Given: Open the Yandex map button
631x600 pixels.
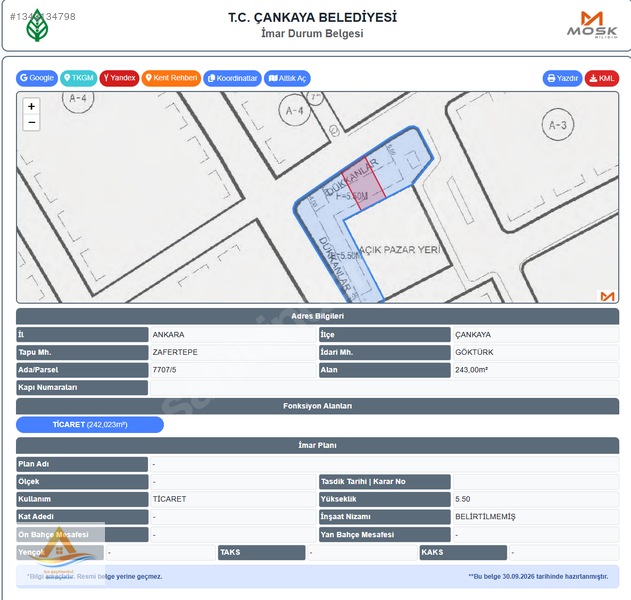Looking at the screenshot, I should click(x=119, y=78).
